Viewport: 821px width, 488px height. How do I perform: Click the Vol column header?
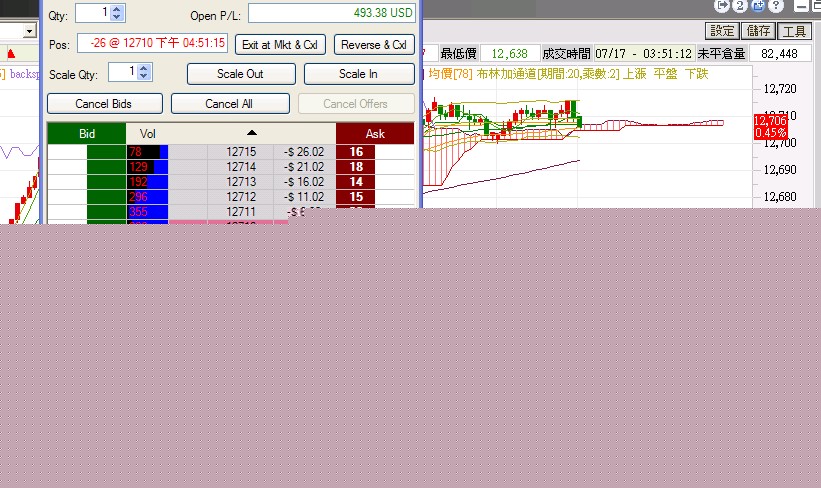tap(148, 134)
